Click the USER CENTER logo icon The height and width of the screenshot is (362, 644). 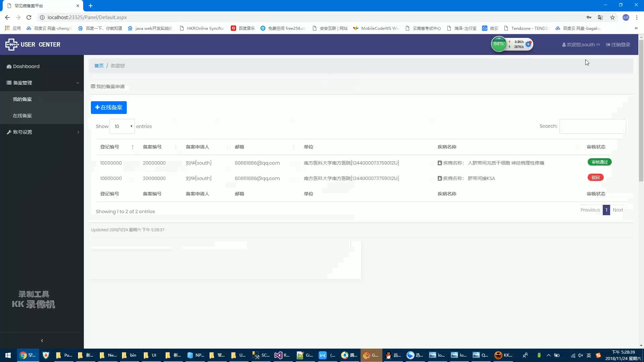[x=11, y=44]
